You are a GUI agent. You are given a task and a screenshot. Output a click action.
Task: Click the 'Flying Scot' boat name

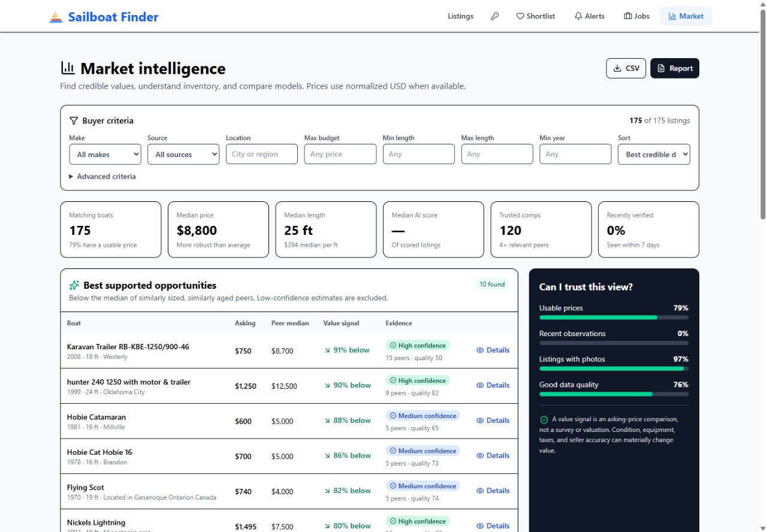pos(86,488)
